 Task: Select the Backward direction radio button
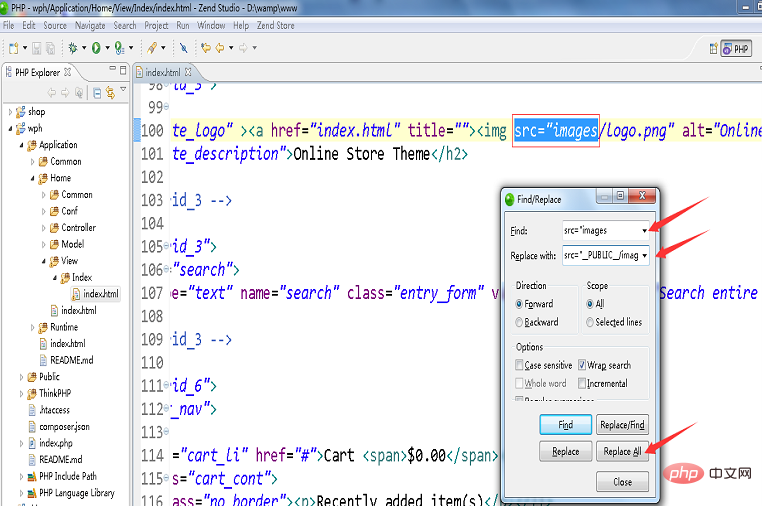(519, 322)
